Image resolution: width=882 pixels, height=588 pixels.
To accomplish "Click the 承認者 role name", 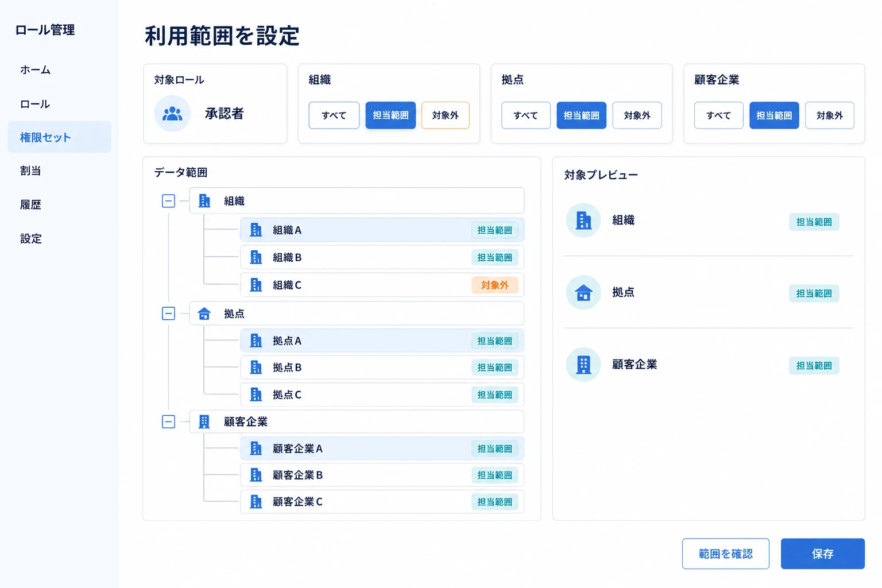I will pos(225,114).
